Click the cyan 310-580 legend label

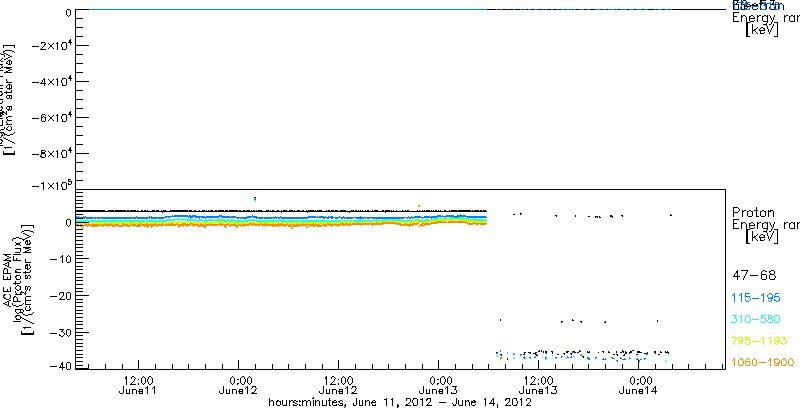[x=756, y=319]
